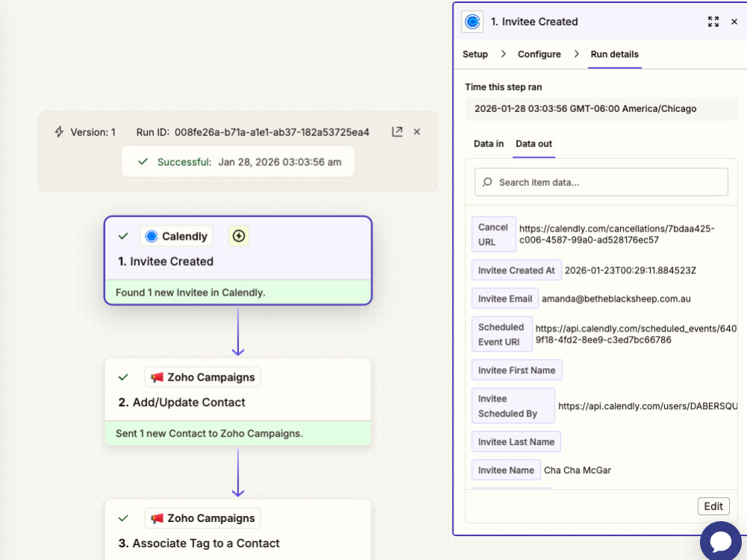Click the Invitee First Name label
Screen dimensions: 747x560
click(x=517, y=370)
